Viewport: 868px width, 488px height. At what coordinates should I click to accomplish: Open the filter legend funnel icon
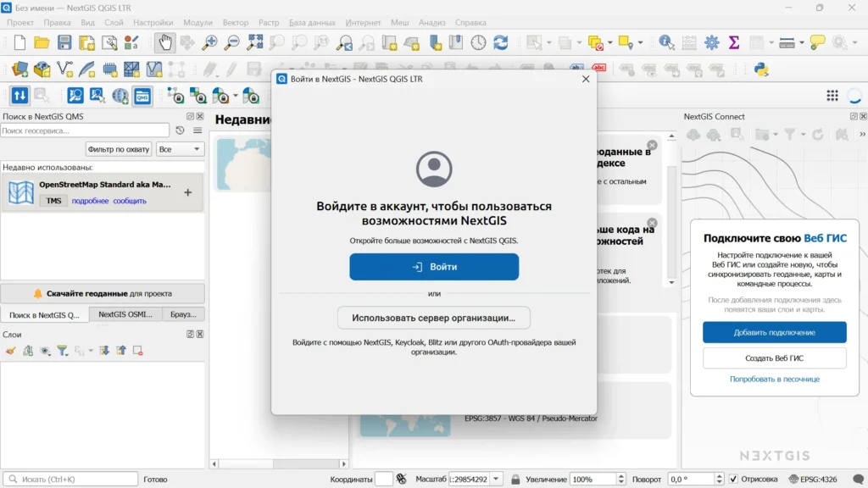[x=63, y=351]
